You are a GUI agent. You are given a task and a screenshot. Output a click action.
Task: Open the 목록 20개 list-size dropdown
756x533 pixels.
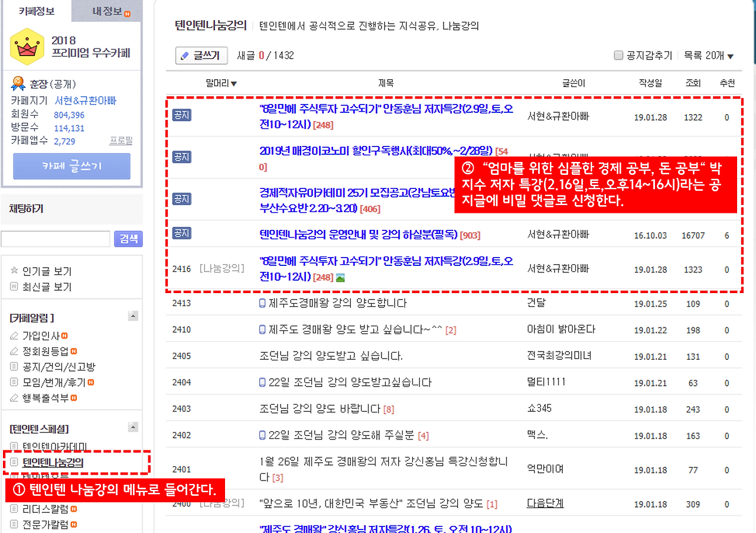709,56
